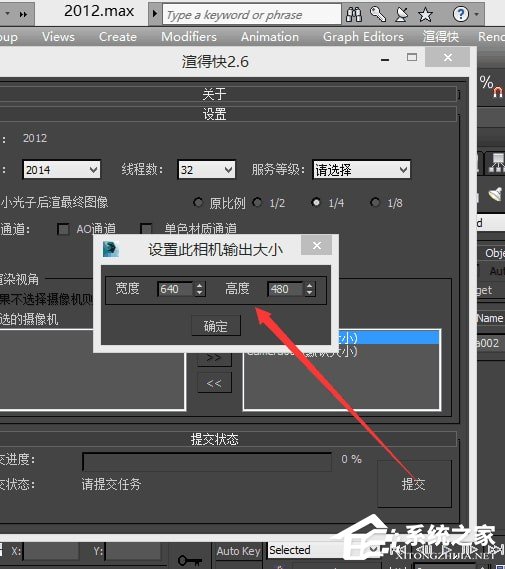Click the 宽度 field showing 640
Image resolution: width=505 pixels, height=569 pixels.
click(175, 289)
